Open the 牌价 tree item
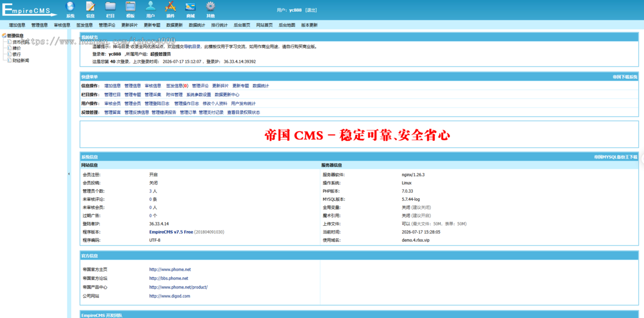This screenshot has height=318, width=644. click(17, 48)
